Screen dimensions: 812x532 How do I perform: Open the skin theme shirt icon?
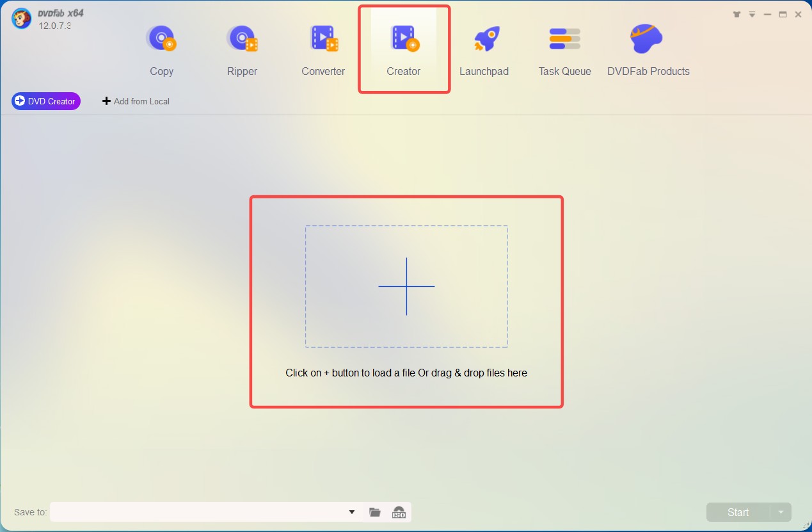[x=736, y=14]
